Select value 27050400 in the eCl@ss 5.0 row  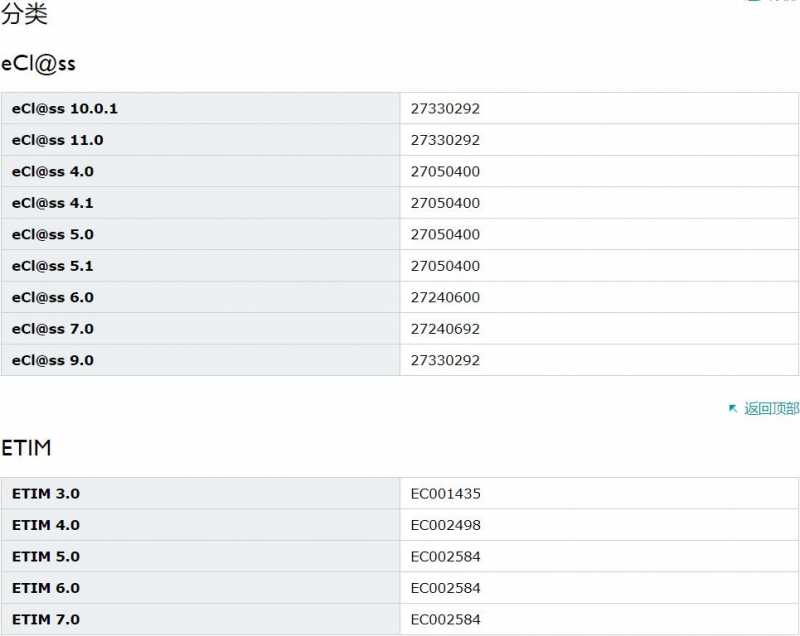(445, 235)
